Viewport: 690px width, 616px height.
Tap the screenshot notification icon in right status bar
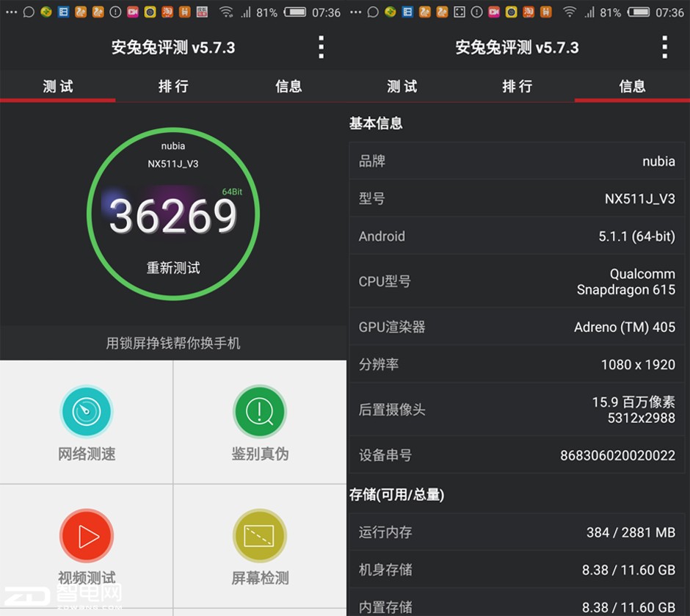(459, 12)
